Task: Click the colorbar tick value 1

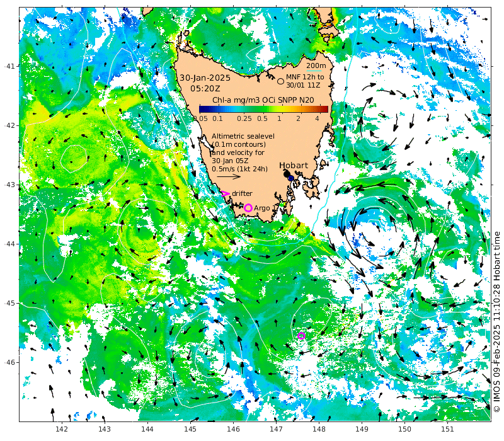Action: click(x=279, y=118)
